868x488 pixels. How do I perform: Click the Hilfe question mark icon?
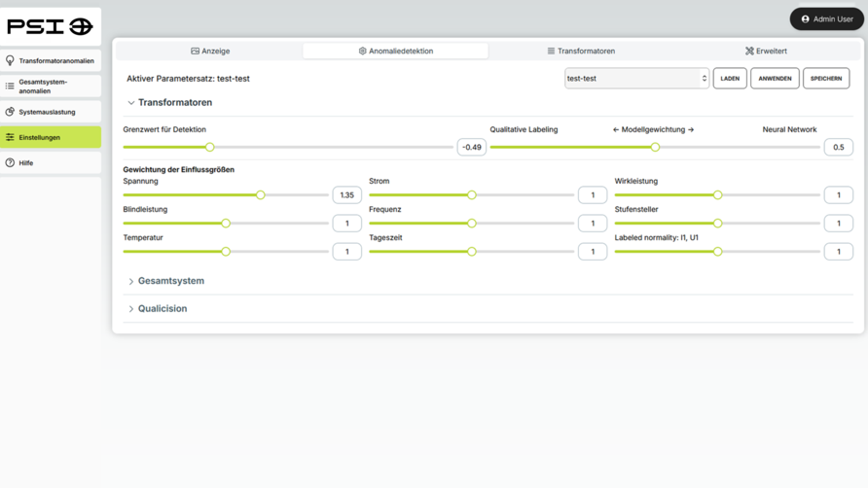[x=11, y=163]
